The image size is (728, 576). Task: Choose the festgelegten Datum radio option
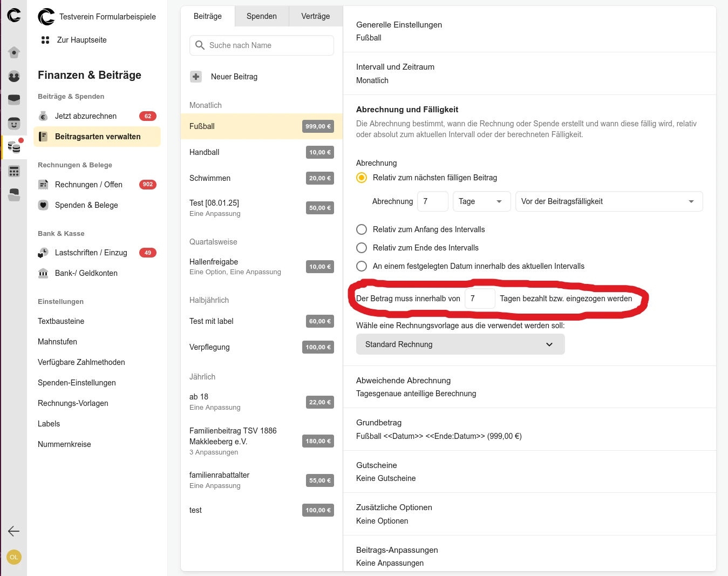tap(362, 266)
